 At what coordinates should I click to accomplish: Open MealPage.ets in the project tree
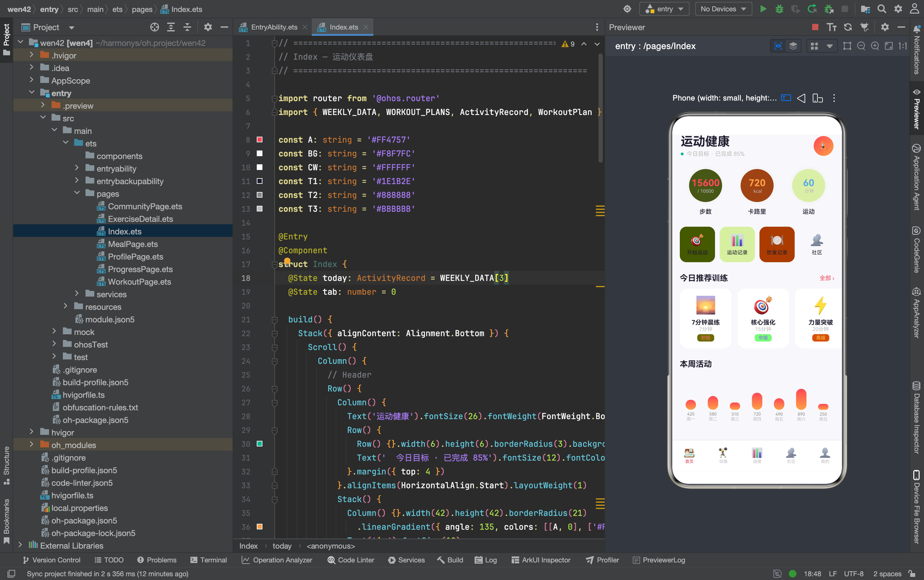point(133,244)
